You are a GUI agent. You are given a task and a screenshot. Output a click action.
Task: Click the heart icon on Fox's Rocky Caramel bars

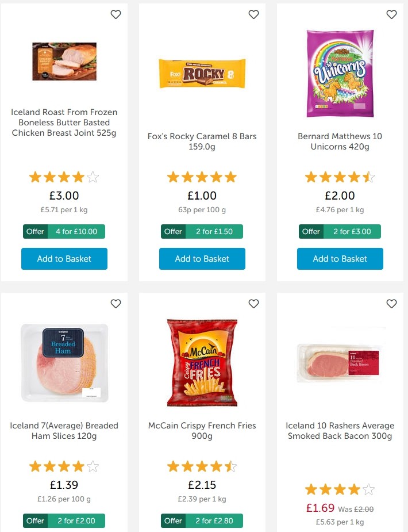(x=253, y=14)
